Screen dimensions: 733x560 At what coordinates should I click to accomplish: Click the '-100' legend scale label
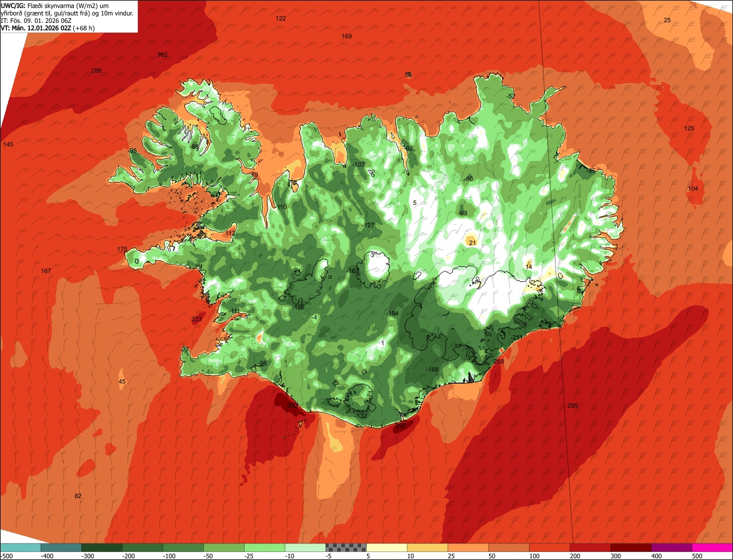tap(169, 556)
